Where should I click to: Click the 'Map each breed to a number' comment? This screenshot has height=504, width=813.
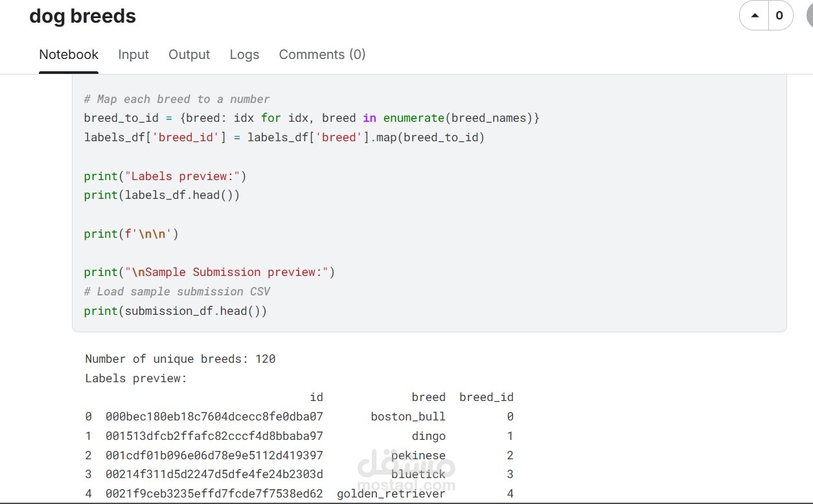click(177, 99)
